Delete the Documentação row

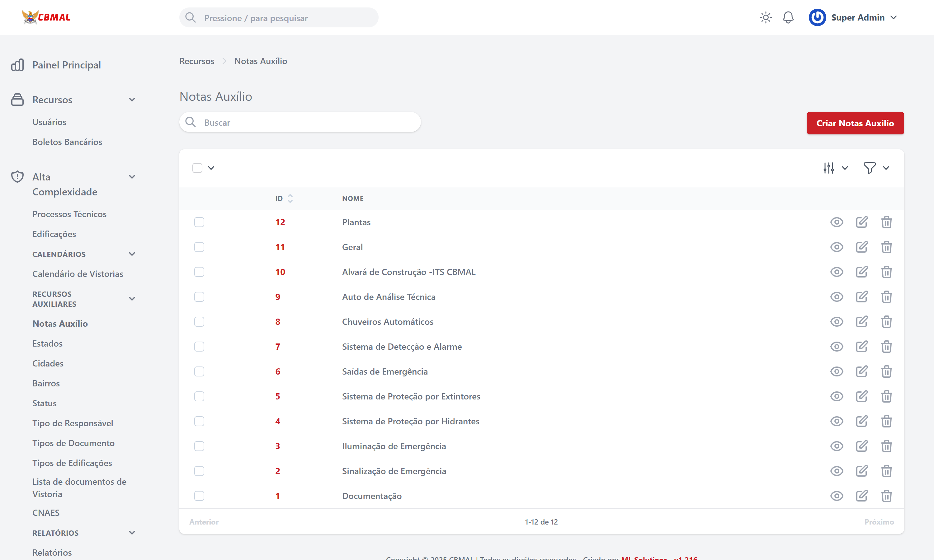[886, 496]
